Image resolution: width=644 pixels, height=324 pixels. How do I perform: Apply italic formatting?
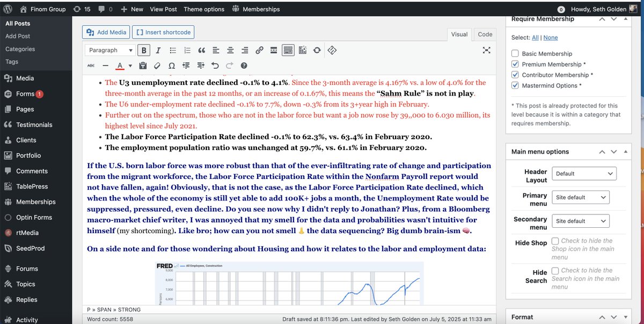pos(158,50)
